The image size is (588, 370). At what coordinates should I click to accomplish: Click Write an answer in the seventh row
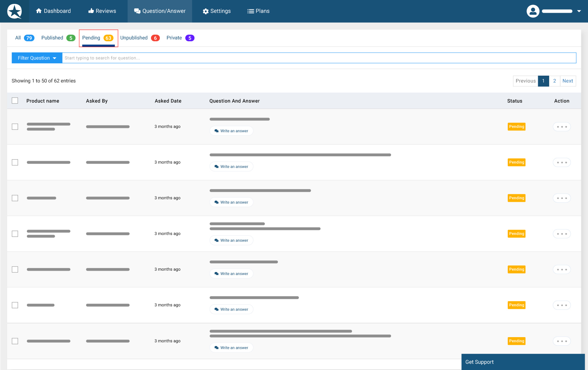click(231, 348)
